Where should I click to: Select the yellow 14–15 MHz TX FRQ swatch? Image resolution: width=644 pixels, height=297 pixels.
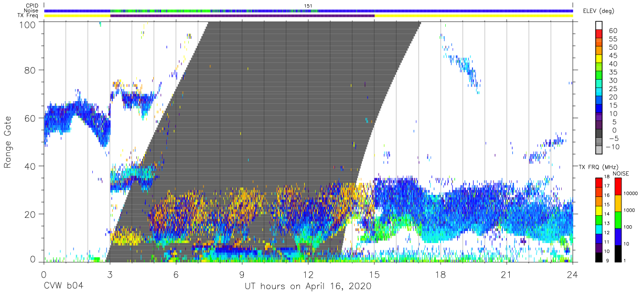coord(599,211)
